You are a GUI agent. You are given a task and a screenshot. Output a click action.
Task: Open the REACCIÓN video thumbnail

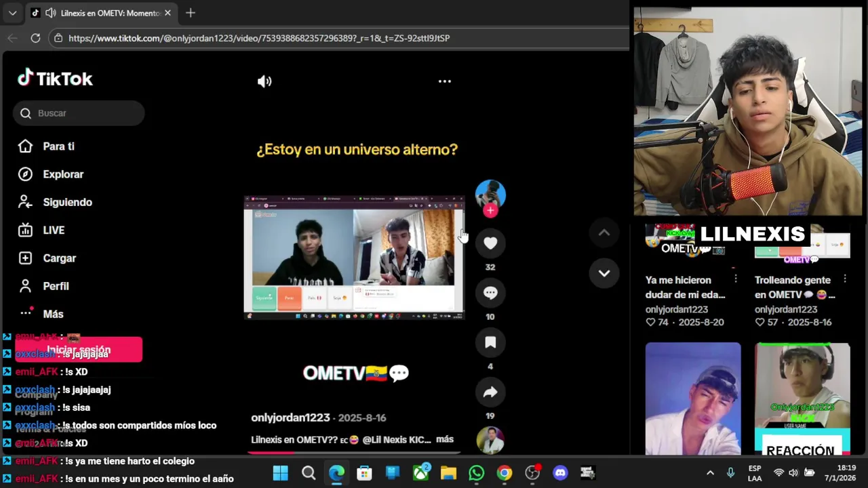pos(802,399)
